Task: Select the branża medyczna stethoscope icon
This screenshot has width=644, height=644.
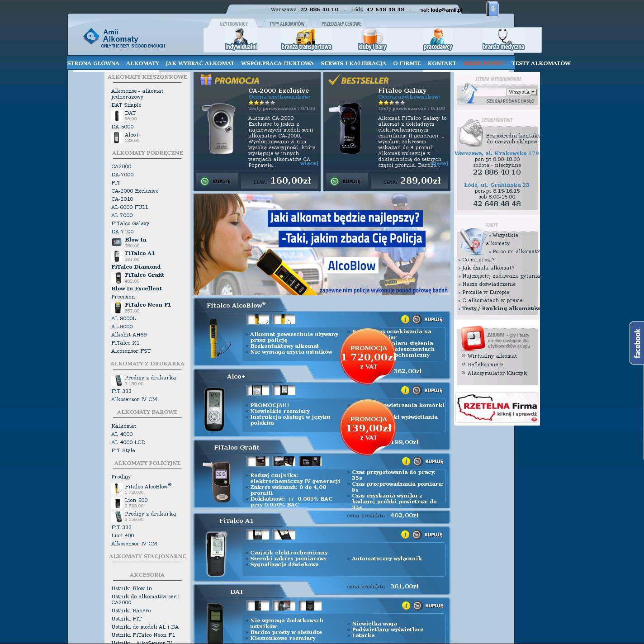Action: click(503, 39)
